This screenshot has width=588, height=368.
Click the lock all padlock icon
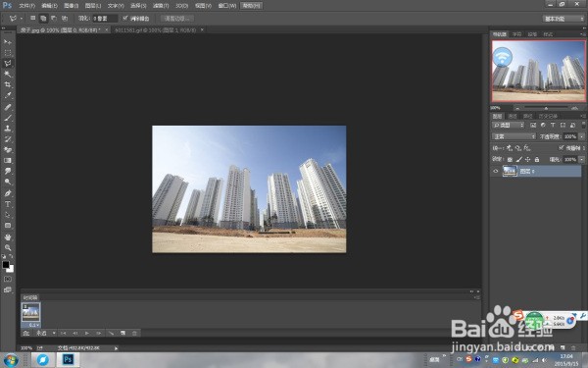[x=537, y=160]
